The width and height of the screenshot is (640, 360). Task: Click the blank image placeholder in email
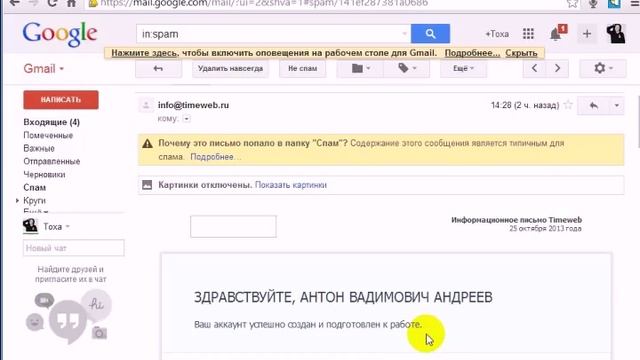coord(233,226)
